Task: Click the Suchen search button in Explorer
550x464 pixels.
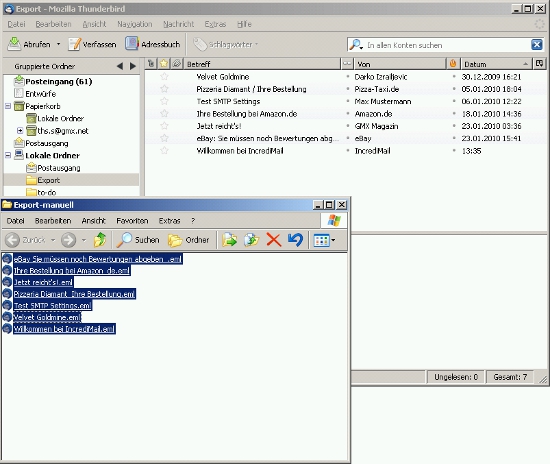Action: (x=138, y=240)
